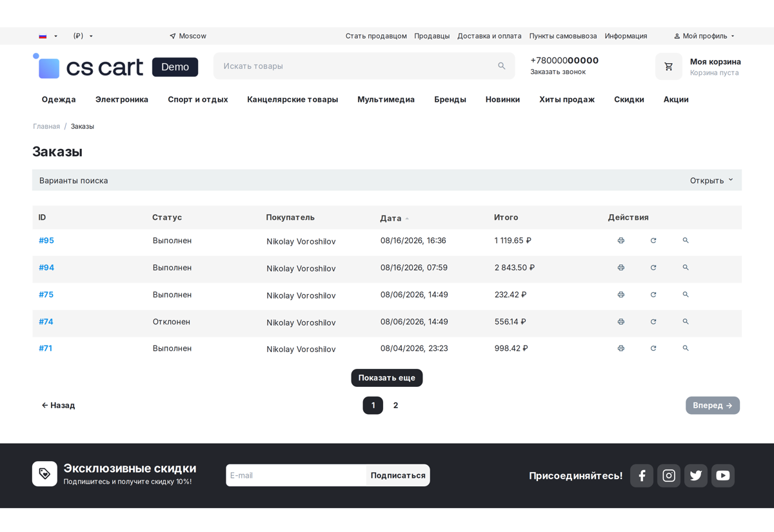The image size is (774, 532).
Task: Expand search options with Открыть
Action: point(711,181)
